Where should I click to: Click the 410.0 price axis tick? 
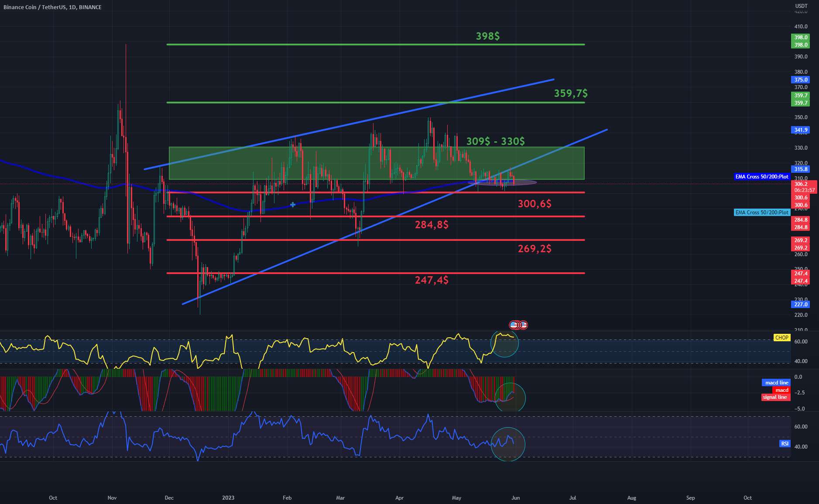tap(801, 27)
